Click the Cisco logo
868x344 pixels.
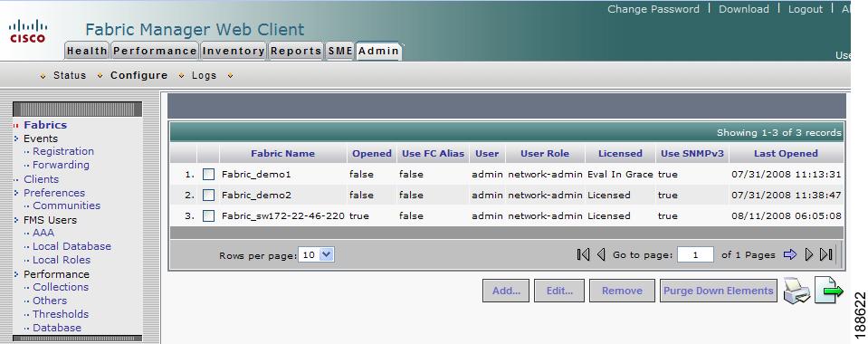click(28, 31)
